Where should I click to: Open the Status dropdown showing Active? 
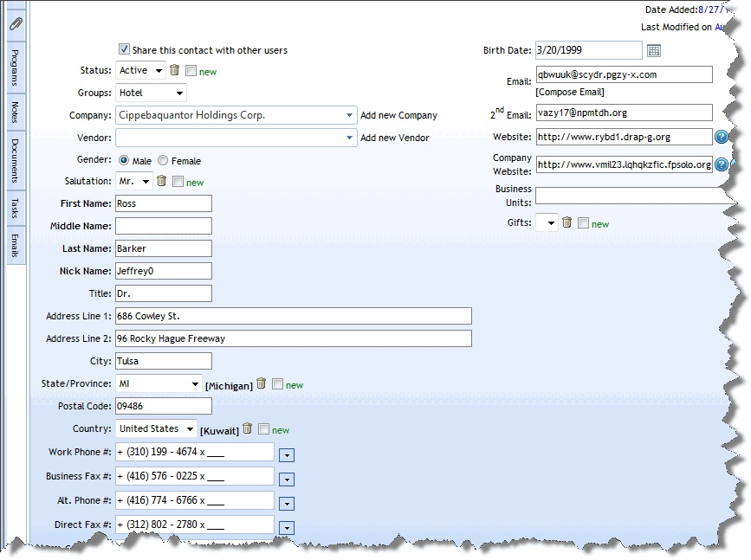(141, 70)
